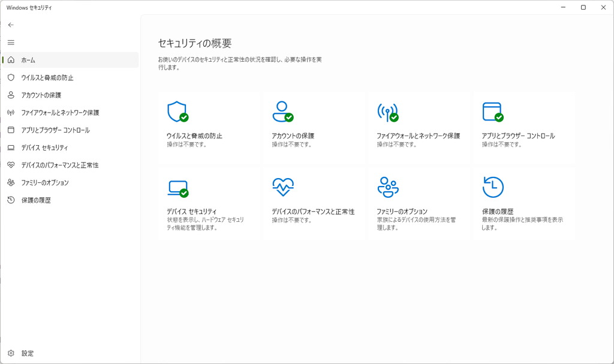Click the home icon in sidebar
Image resolution: width=614 pixels, height=364 pixels.
11,60
